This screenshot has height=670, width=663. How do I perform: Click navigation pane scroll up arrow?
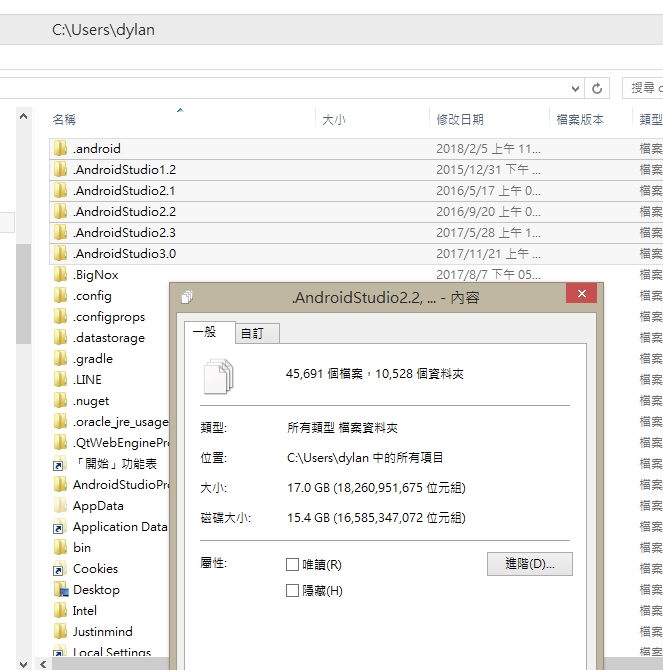(23, 116)
